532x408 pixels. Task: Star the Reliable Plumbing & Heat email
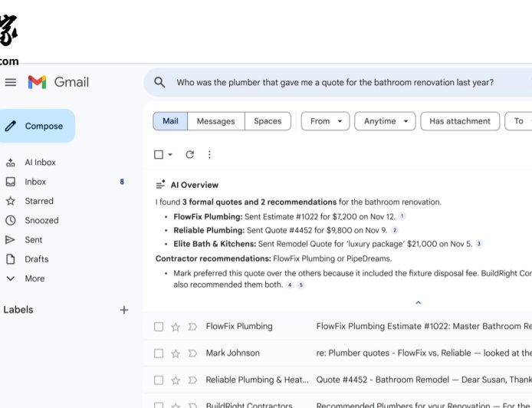pyautogui.click(x=176, y=380)
